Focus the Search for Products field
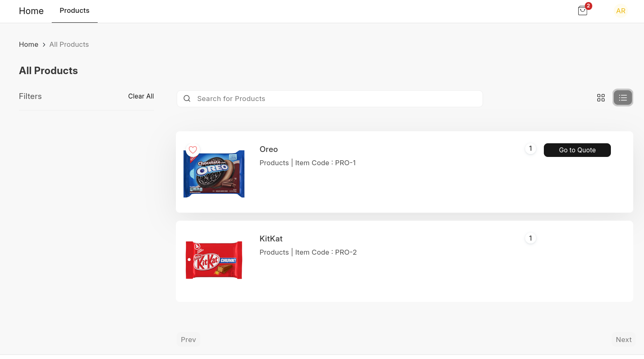This screenshot has width=644, height=359. (x=330, y=99)
